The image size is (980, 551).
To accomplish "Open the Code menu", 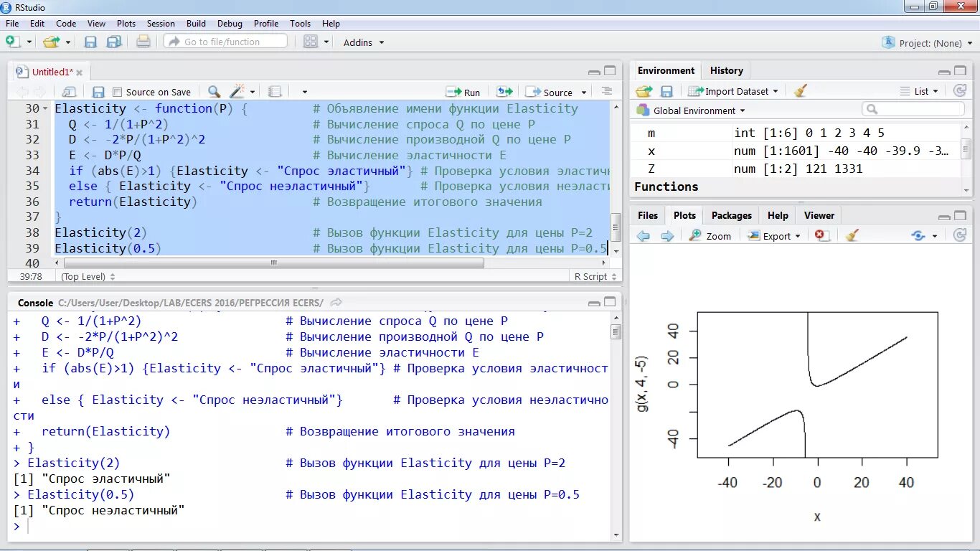I will [66, 24].
